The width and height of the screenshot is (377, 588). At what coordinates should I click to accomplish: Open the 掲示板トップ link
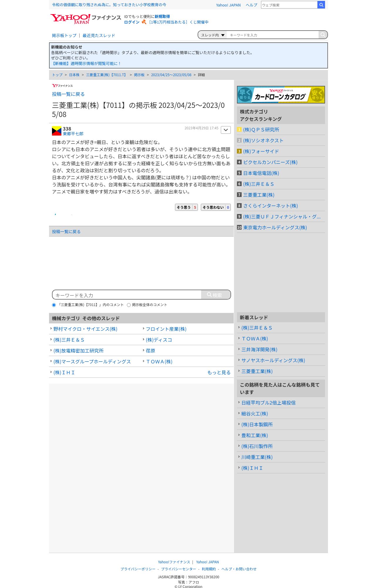(x=64, y=36)
